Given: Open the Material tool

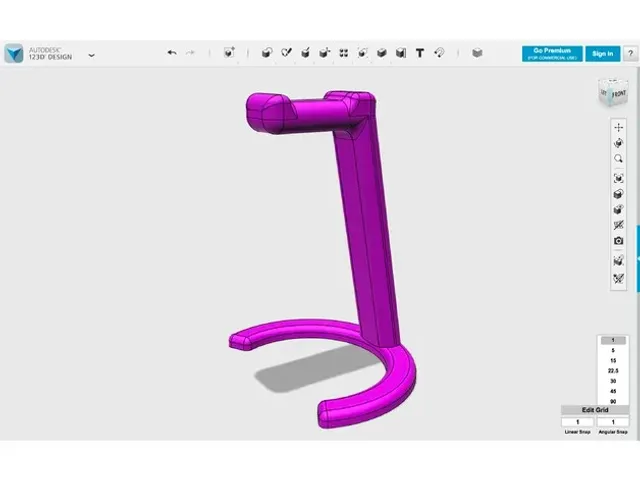Looking at the screenshot, I should (x=477, y=53).
